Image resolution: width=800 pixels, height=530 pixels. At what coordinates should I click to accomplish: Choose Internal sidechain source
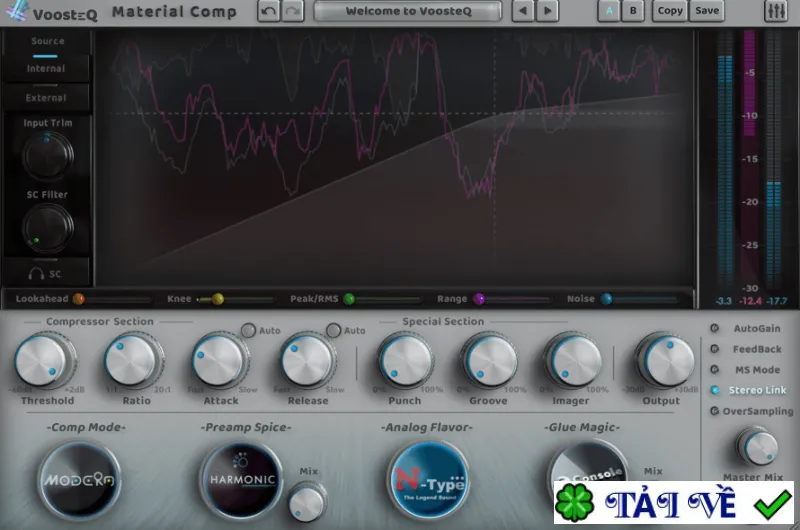46,68
